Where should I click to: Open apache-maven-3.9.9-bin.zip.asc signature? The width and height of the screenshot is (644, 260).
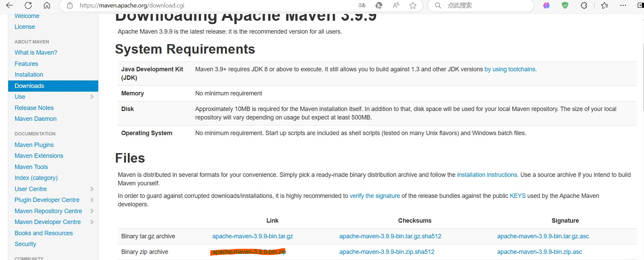pos(540,252)
